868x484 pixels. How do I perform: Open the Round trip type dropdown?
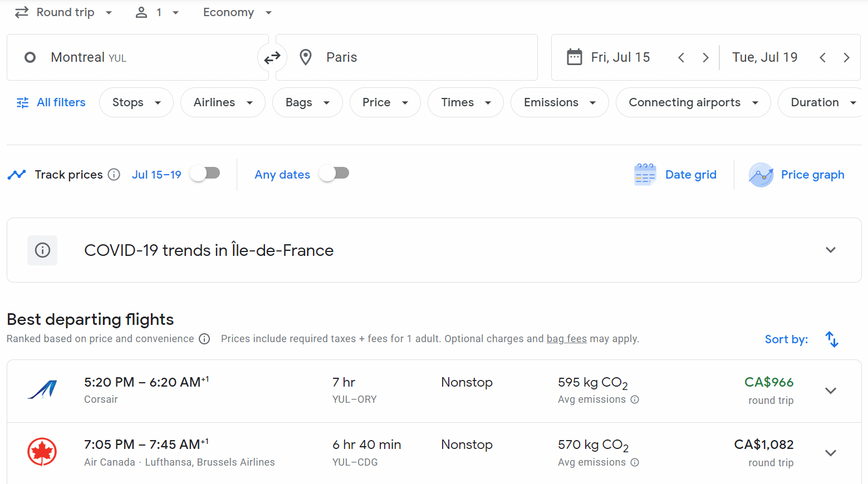tap(65, 12)
